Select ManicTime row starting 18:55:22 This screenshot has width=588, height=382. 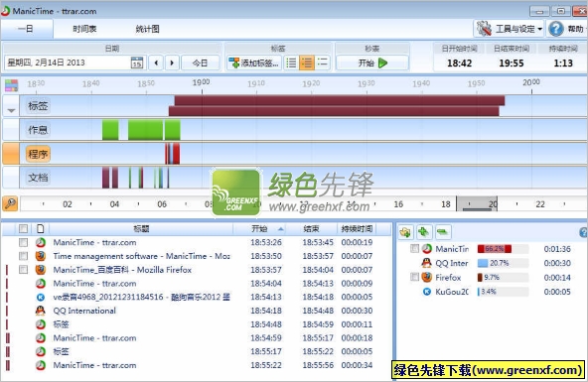(x=195, y=365)
